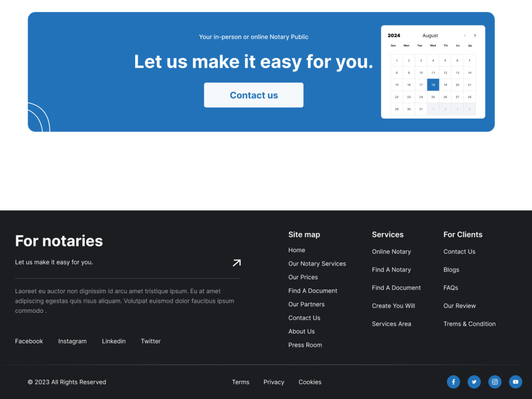The width and height of the screenshot is (532, 399).
Task: Go to next month in calendar
Action: (x=475, y=35)
